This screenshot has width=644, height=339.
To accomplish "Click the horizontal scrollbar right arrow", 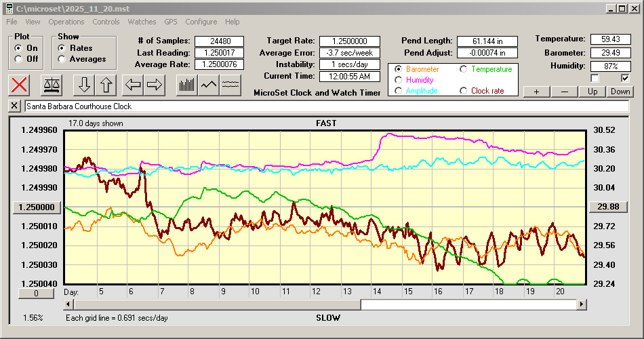I will pyautogui.click(x=582, y=305).
